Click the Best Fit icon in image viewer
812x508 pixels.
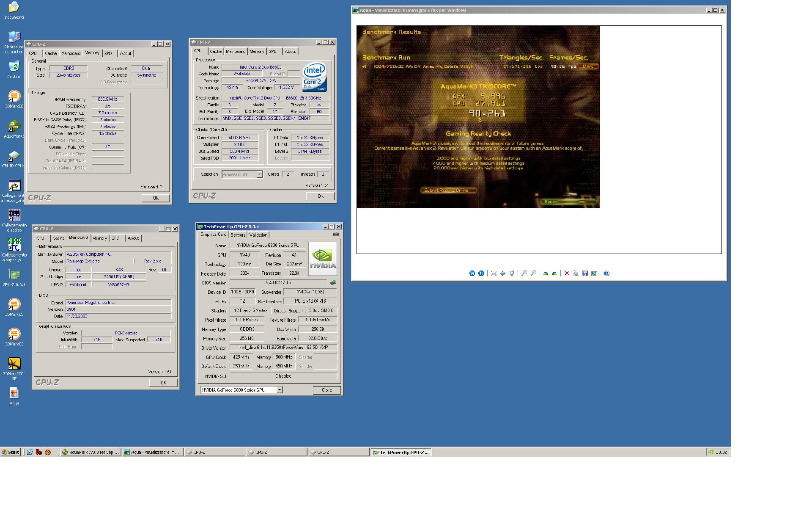point(494,273)
